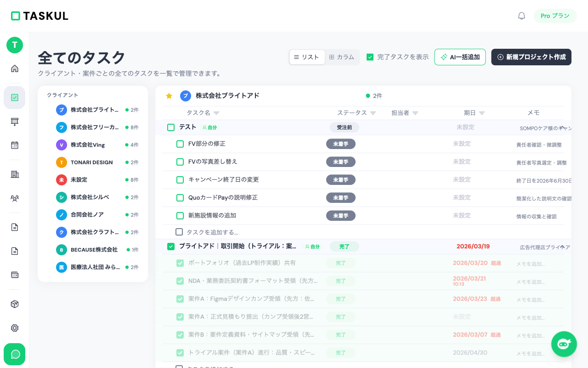Click AI一括追加 button
The height and width of the screenshot is (368, 588).
pyautogui.click(x=460, y=57)
